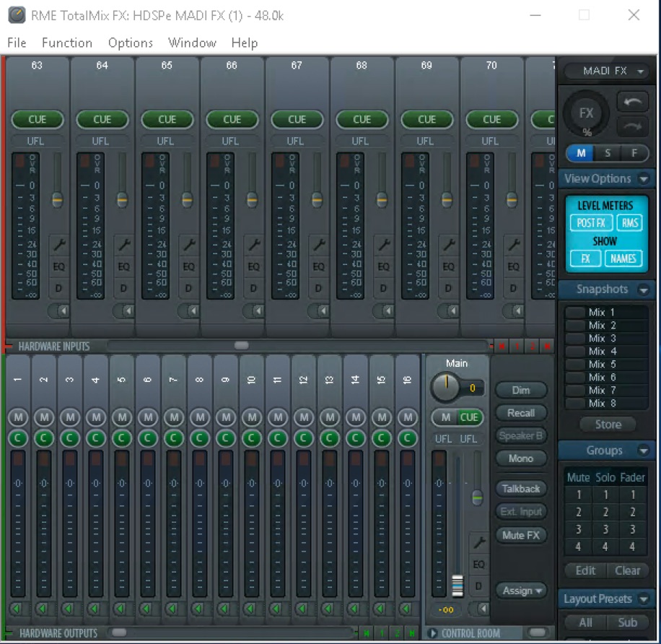
Task: Click Main channel width arrow icon
Action: pyautogui.click(x=481, y=609)
